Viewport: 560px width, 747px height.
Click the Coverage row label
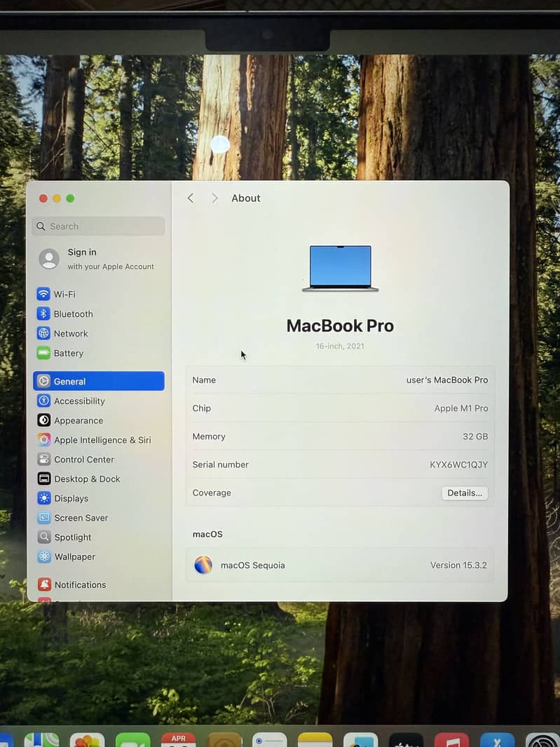click(212, 493)
